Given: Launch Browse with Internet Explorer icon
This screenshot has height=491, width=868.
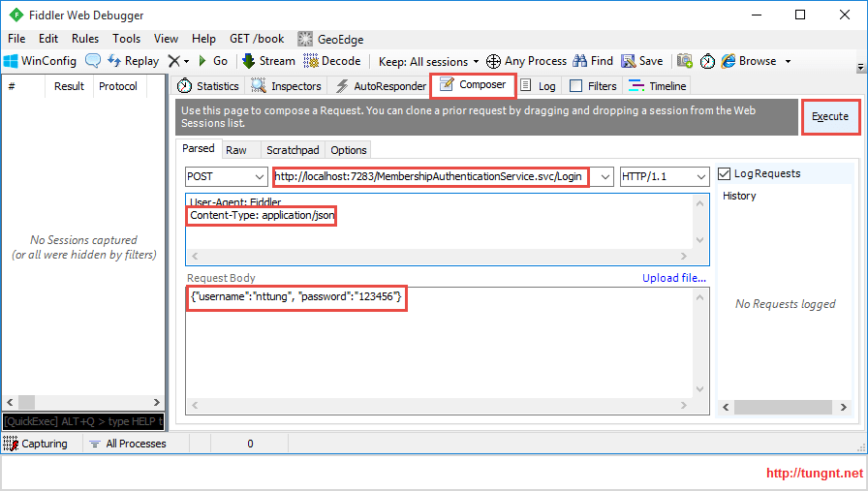Looking at the screenshot, I should (x=749, y=61).
